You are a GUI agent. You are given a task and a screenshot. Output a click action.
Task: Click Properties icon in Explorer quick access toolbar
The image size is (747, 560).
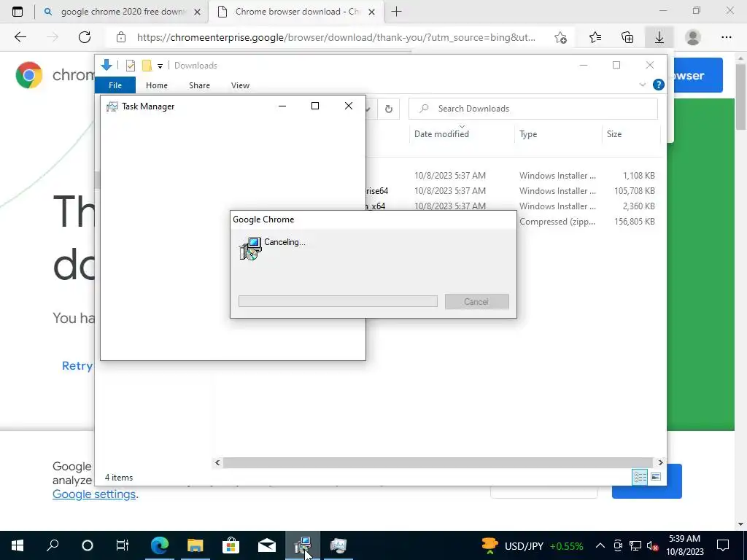(x=130, y=66)
